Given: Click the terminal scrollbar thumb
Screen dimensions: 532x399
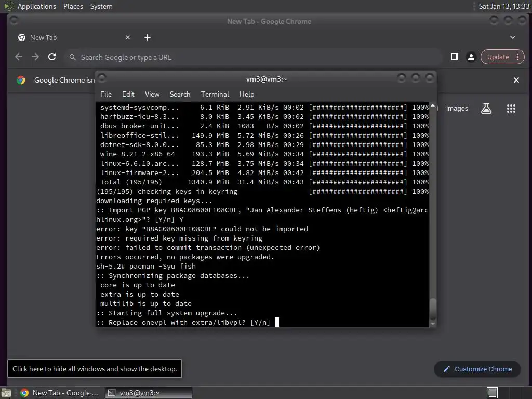Looking at the screenshot, I should (x=433, y=309).
